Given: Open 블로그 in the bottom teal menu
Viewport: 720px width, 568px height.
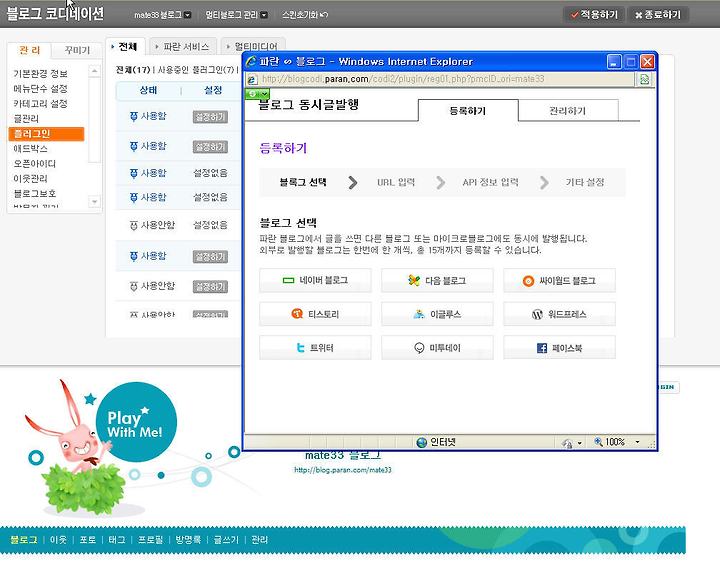Looking at the screenshot, I should click(23, 540).
